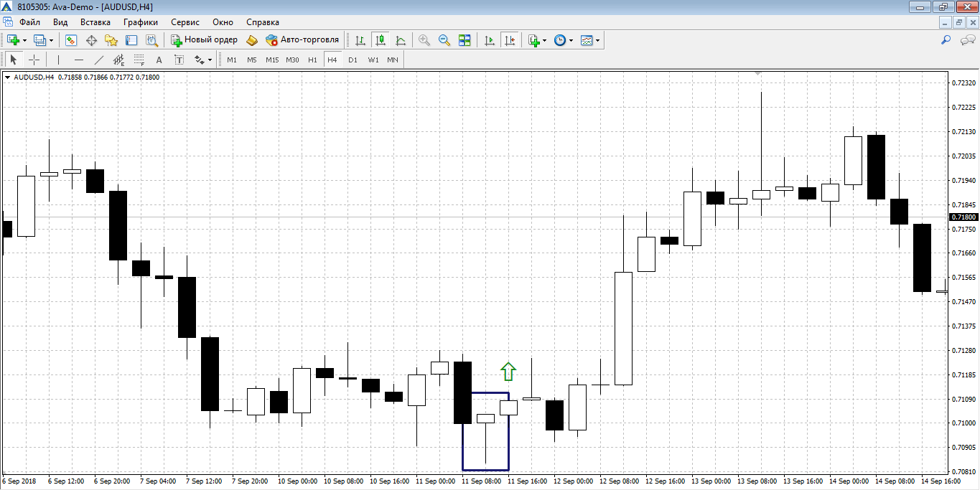Select the crosshair tool
The width and height of the screenshot is (980, 490).
[34, 60]
